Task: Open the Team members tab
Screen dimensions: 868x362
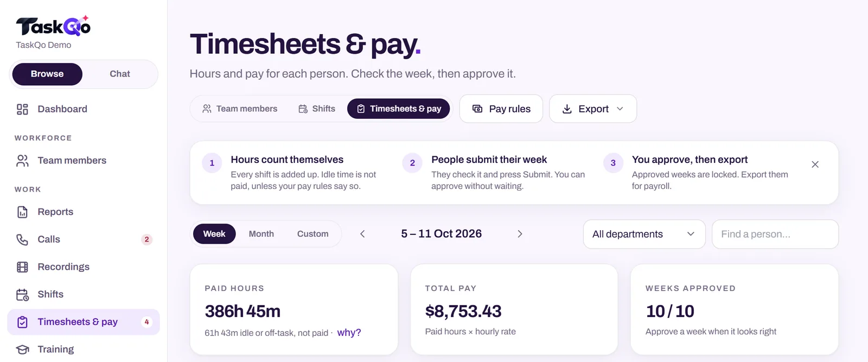Action: (240, 109)
